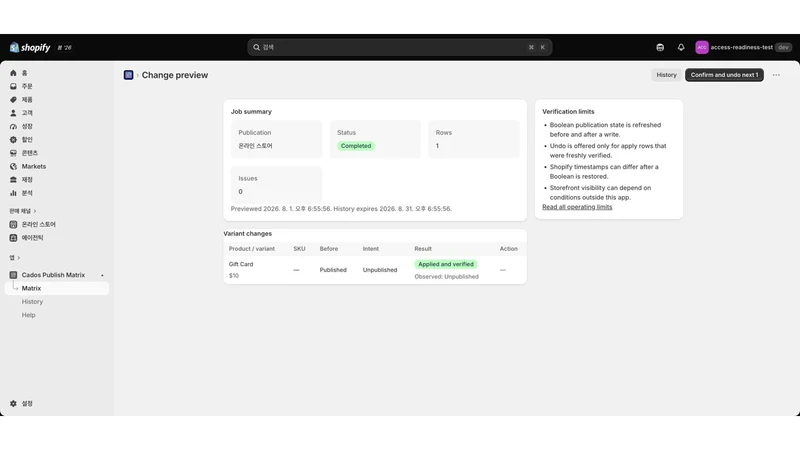800x450 pixels.
Task: Click the History button in header
Action: 666,75
